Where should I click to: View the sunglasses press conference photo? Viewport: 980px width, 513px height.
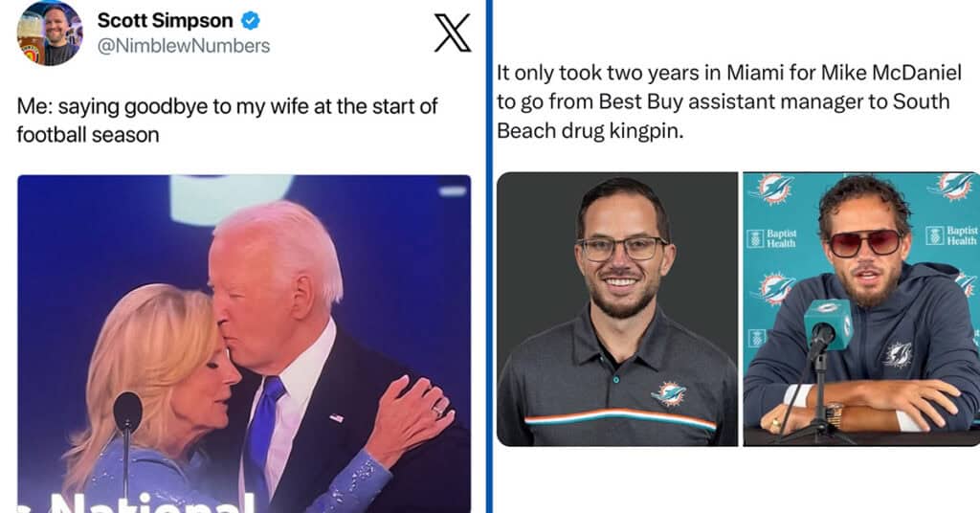(x=861, y=309)
